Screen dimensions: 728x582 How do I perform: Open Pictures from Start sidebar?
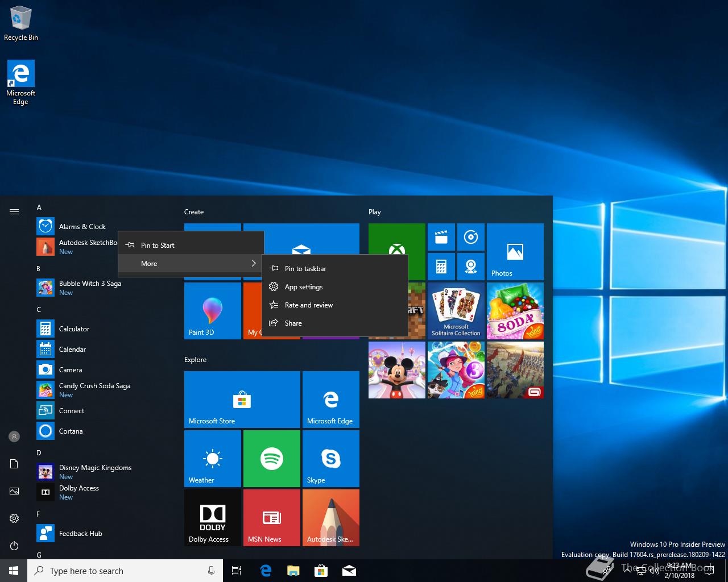tap(14, 491)
